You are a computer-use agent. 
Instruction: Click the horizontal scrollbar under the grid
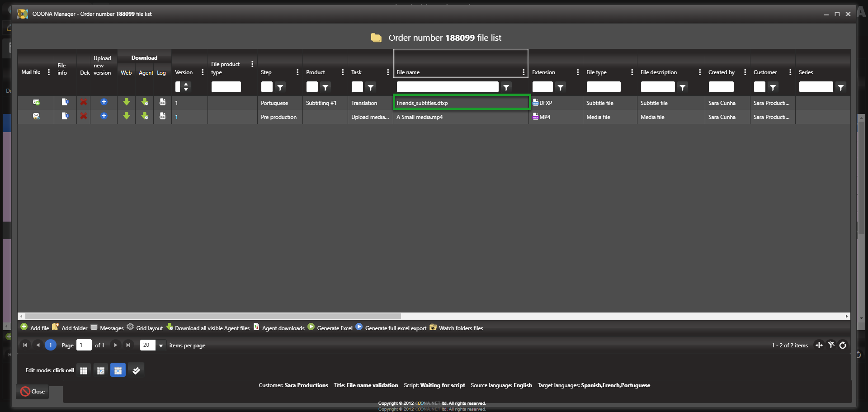[x=212, y=316]
